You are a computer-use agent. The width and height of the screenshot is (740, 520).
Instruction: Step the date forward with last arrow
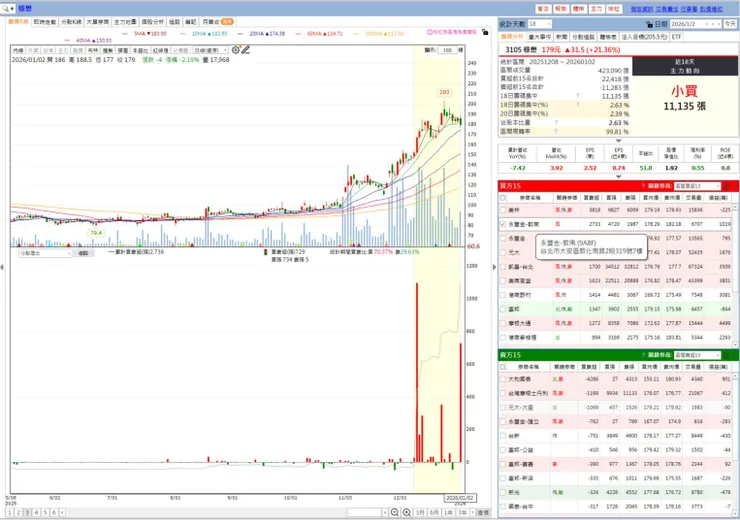pyautogui.click(x=719, y=24)
